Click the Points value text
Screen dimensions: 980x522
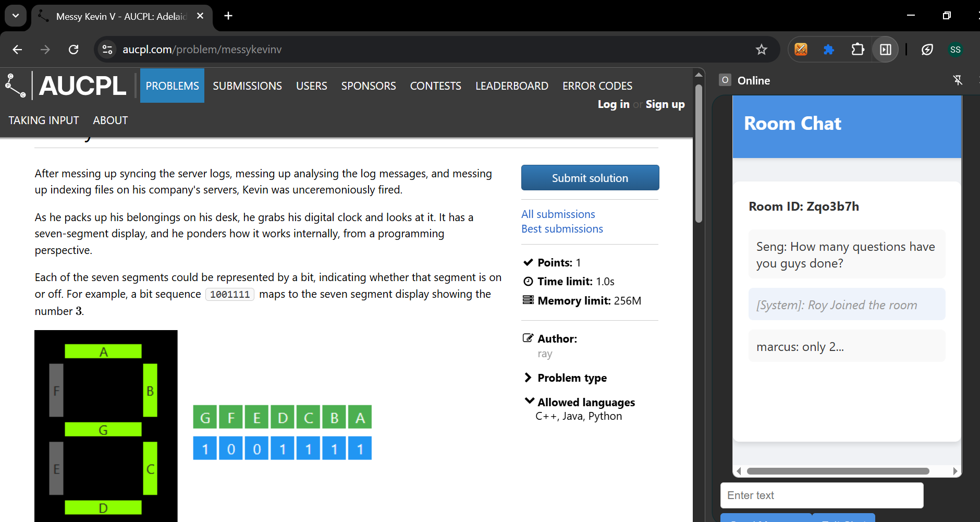(x=559, y=263)
